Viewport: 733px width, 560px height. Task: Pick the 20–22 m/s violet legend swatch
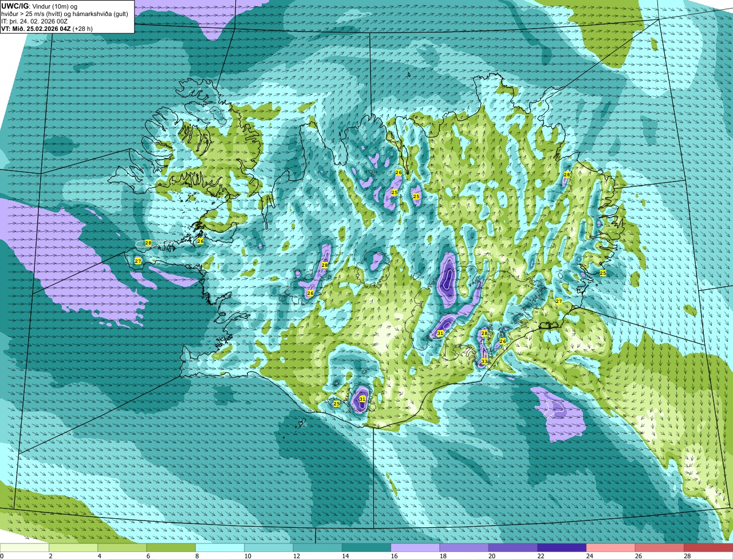[512, 547]
